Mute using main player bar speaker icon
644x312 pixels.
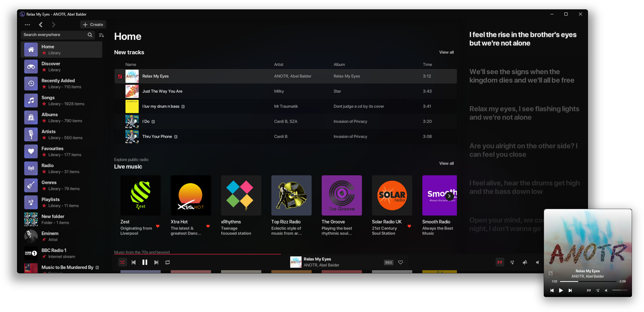point(537,262)
